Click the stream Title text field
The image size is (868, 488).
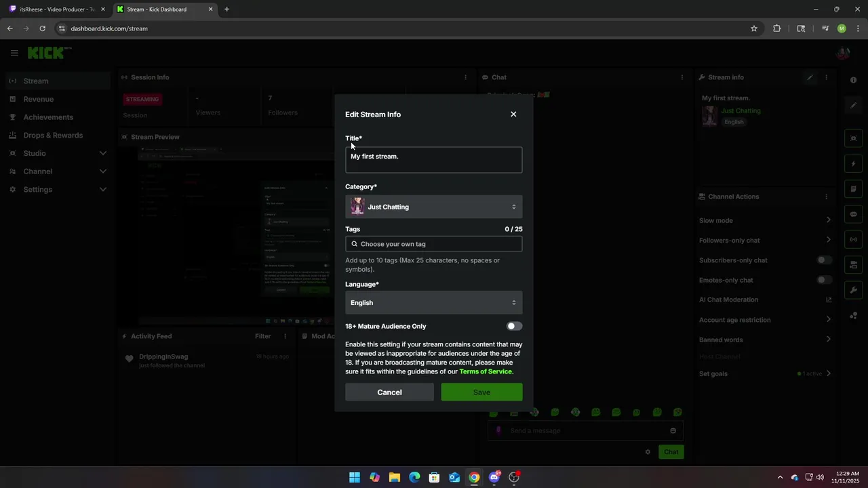click(x=434, y=160)
